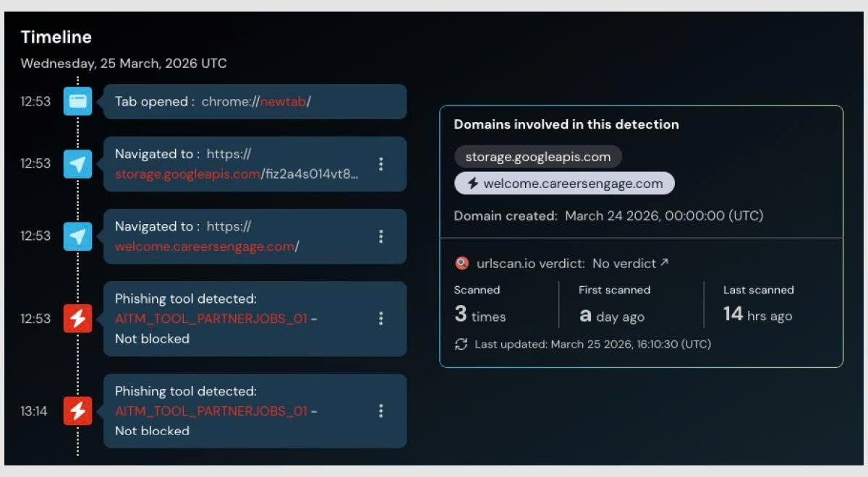Select the storage.googleapis.com domain chip
Viewport: 868px width, 477px height.
tap(537, 157)
